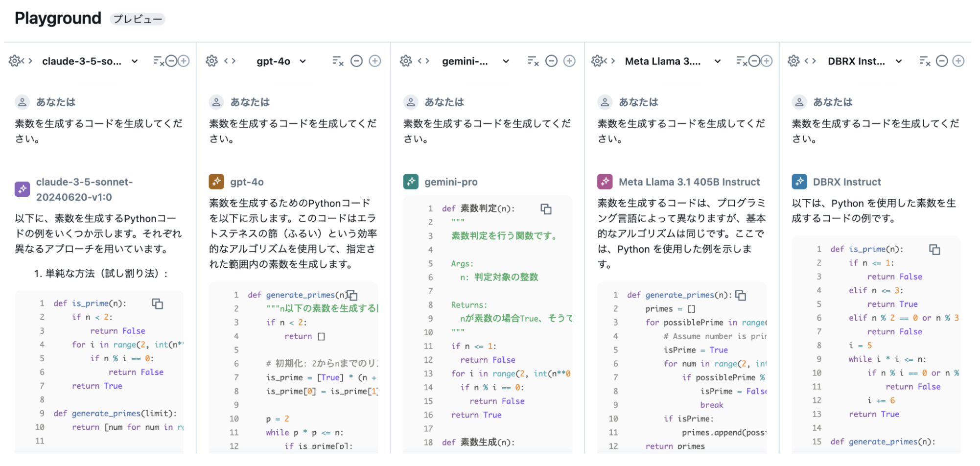Viewport: 980px width, 466px height.
Task: Show code view icon in Meta Llama panel
Action: pos(610,61)
